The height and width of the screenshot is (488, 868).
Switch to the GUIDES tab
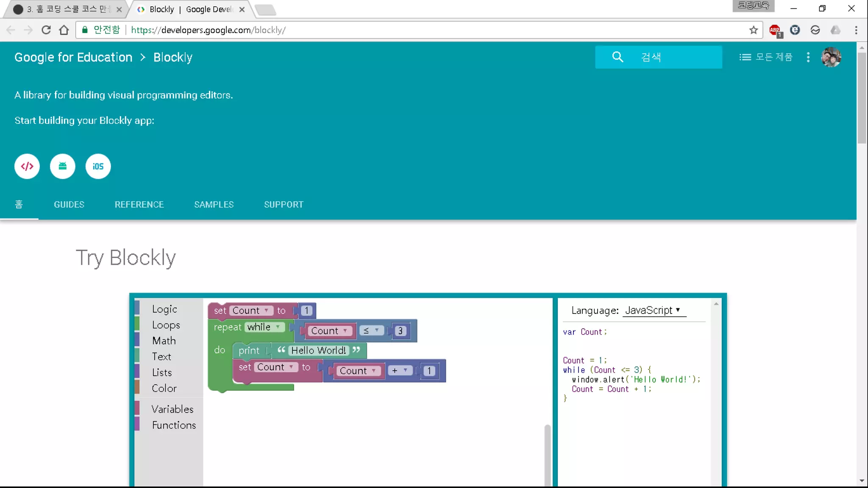(69, 205)
